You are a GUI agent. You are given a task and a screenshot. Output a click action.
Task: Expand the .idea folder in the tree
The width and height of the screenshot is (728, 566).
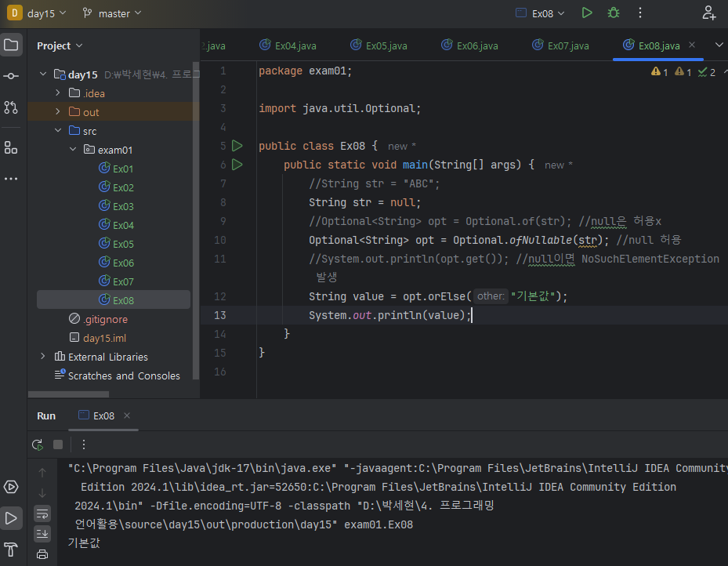58,93
